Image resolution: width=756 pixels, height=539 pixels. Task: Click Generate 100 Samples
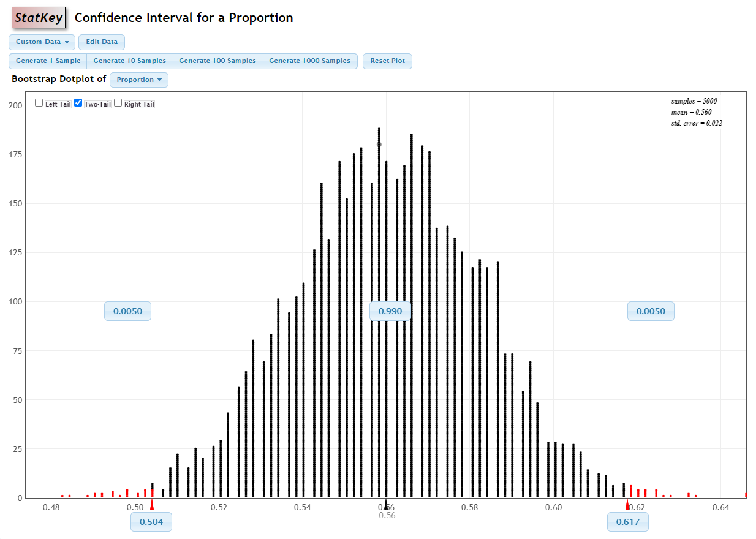coord(217,61)
